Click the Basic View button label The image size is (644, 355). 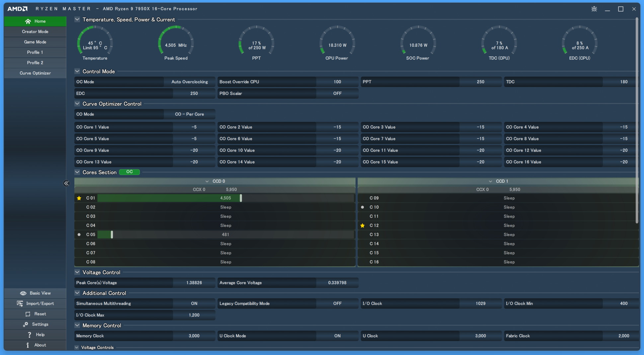pyautogui.click(x=40, y=293)
